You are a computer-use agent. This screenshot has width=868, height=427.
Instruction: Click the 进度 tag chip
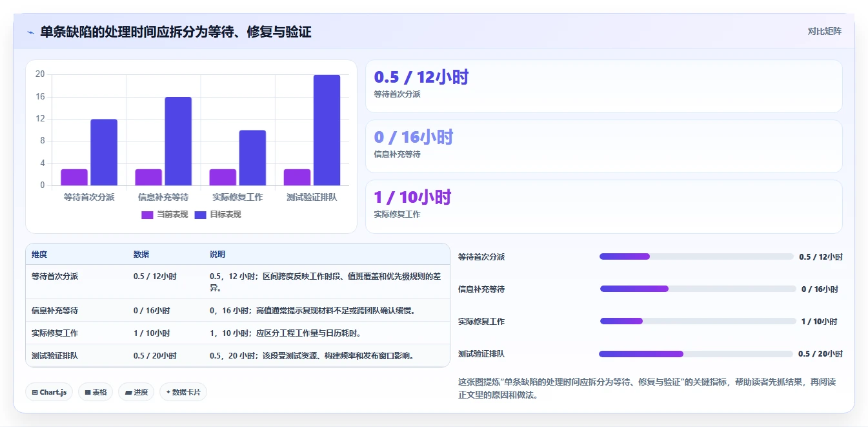pyautogui.click(x=136, y=392)
